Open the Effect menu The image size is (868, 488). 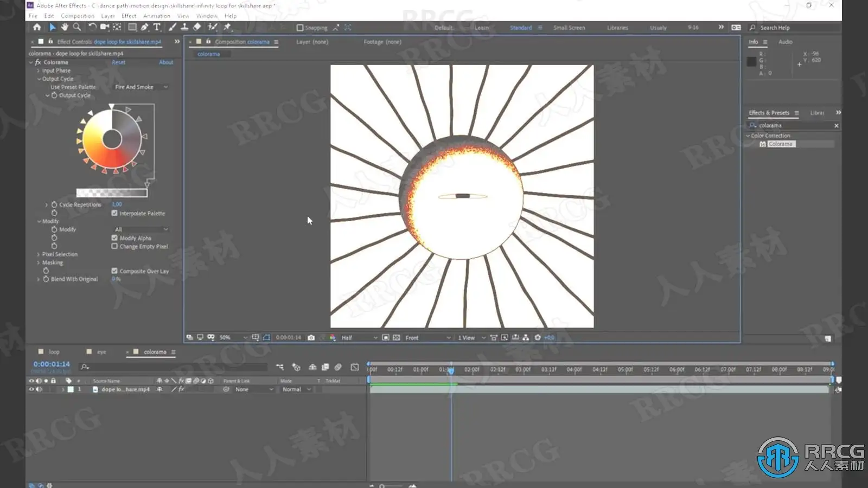click(x=129, y=16)
